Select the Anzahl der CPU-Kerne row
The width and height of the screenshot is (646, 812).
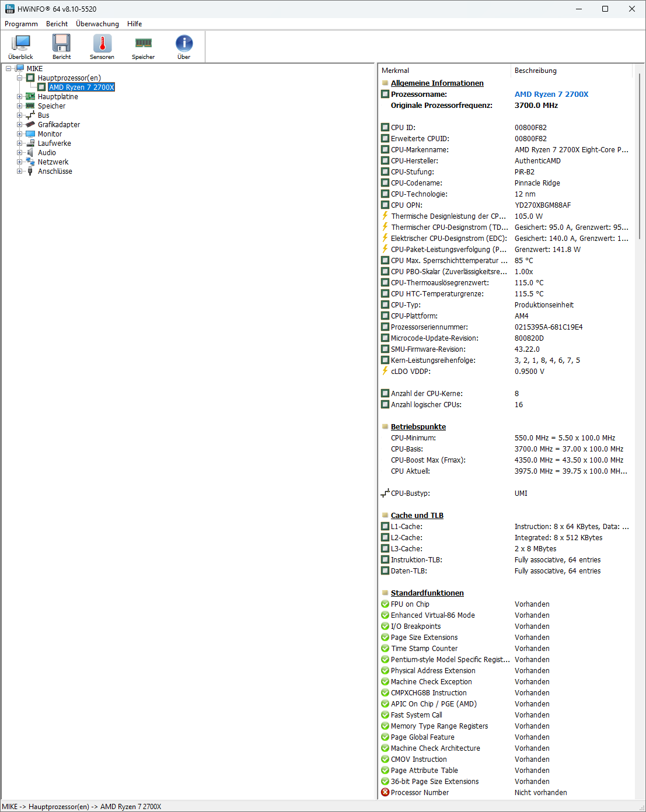point(505,394)
